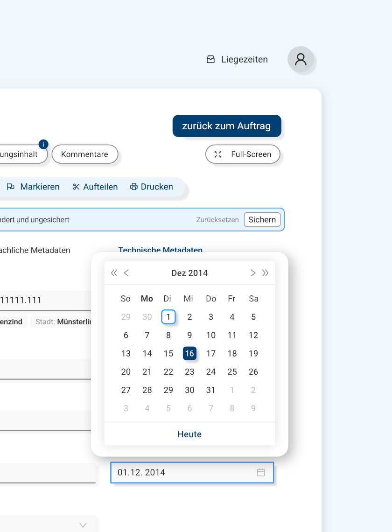This screenshot has width=392, height=532.
Task: Open Liegezeiten inbox link
Action: (x=237, y=59)
